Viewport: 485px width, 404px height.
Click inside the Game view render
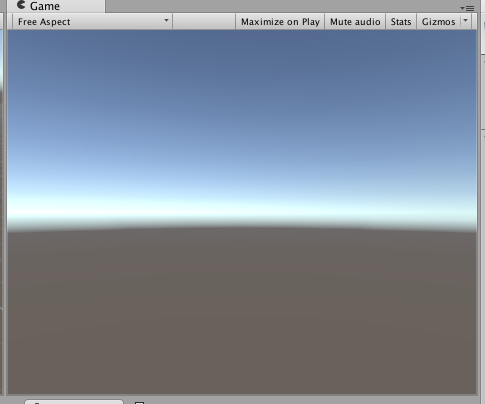pyautogui.click(x=242, y=212)
